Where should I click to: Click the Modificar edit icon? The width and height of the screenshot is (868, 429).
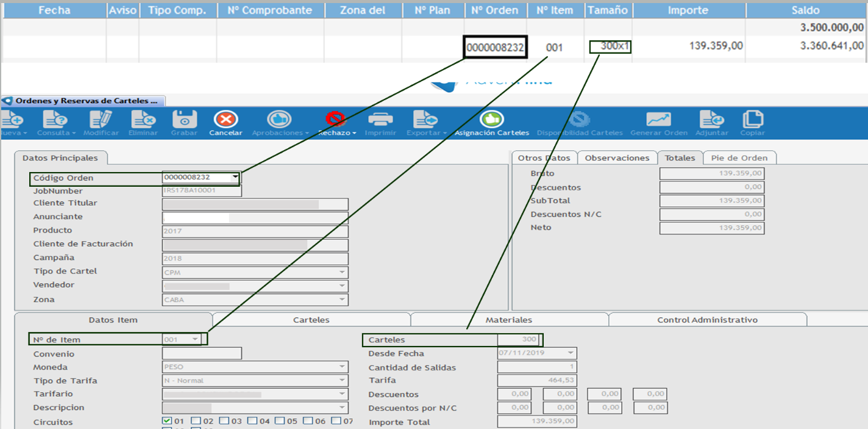coord(101,120)
